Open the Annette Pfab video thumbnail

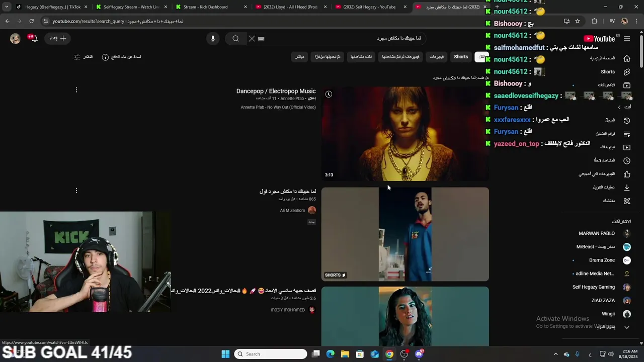405,134
